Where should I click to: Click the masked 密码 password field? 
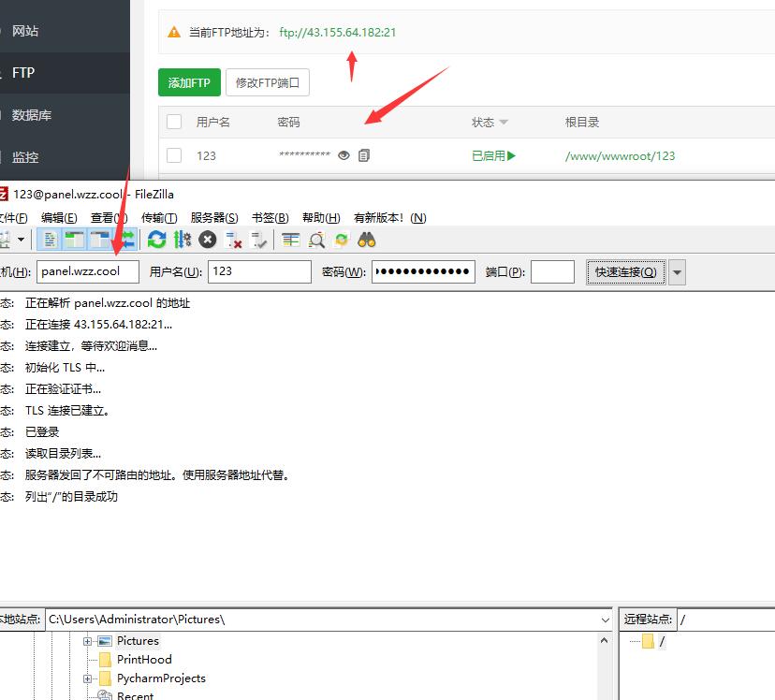[x=424, y=271]
